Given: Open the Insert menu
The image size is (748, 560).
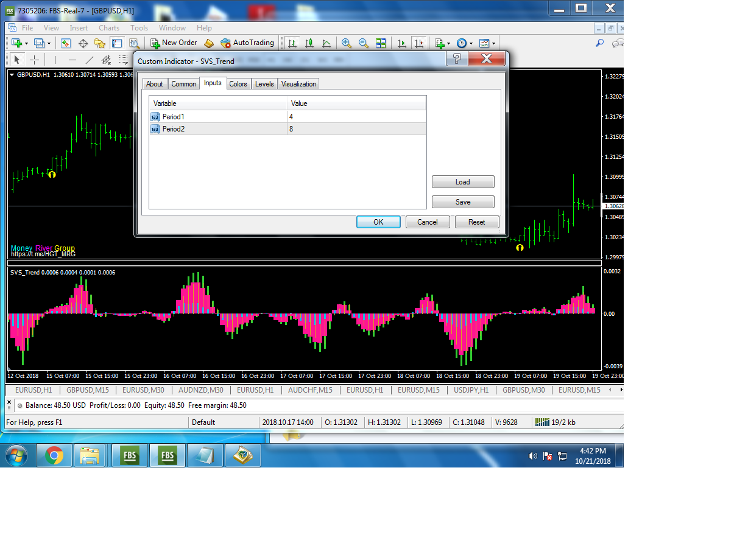Looking at the screenshot, I should [79, 28].
